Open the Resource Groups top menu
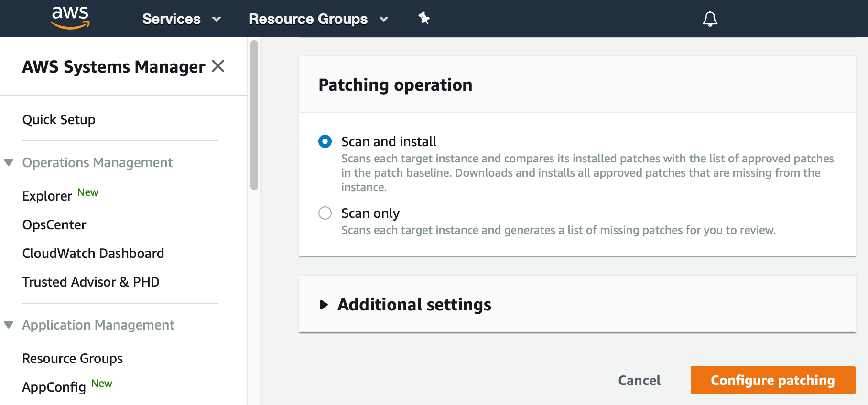Screen dimensions: 868x405 coord(318,19)
